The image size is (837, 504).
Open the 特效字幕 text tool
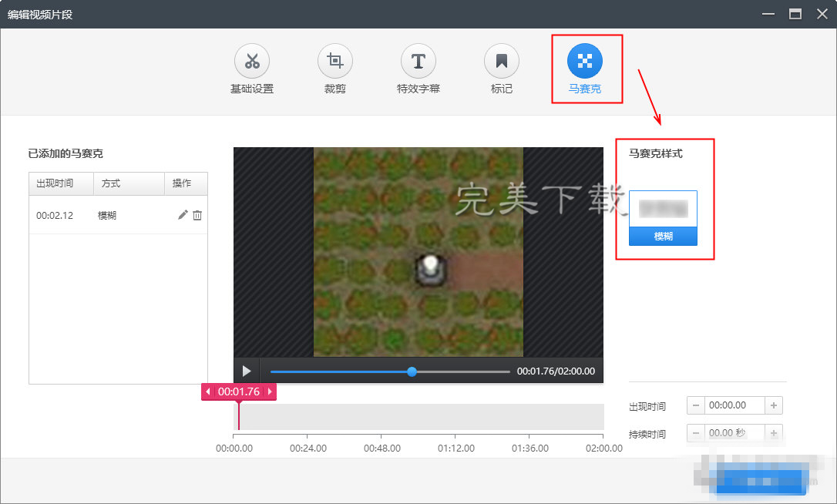pyautogui.click(x=418, y=69)
